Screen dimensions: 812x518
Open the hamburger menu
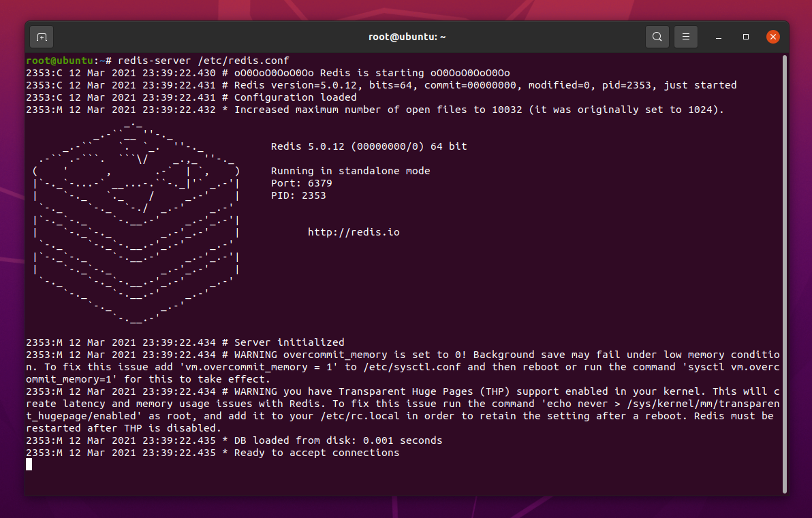click(x=686, y=37)
